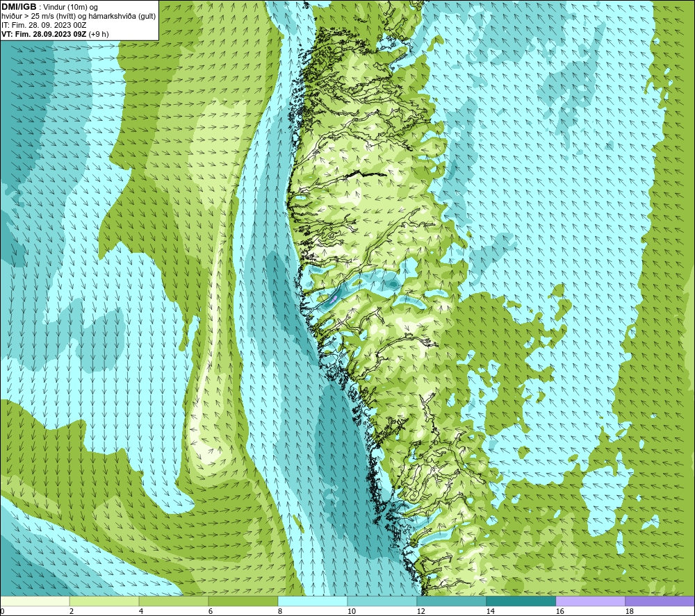Click the 'VT: Fim. 28.09.2023 09Z' line

(x=44, y=34)
